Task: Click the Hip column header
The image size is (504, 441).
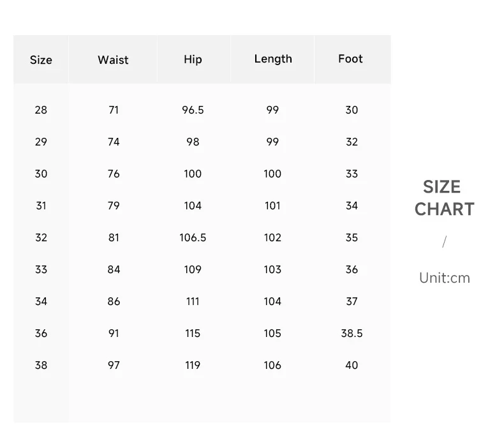Action: pyautogui.click(x=193, y=59)
